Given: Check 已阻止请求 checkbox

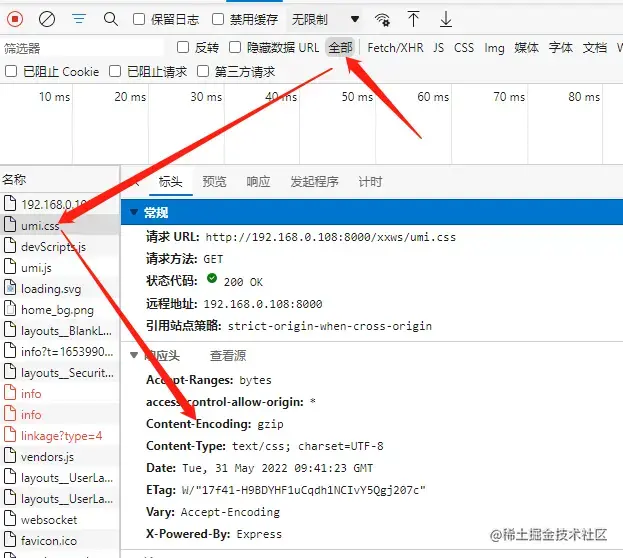Looking at the screenshot, I should (115, 72).
